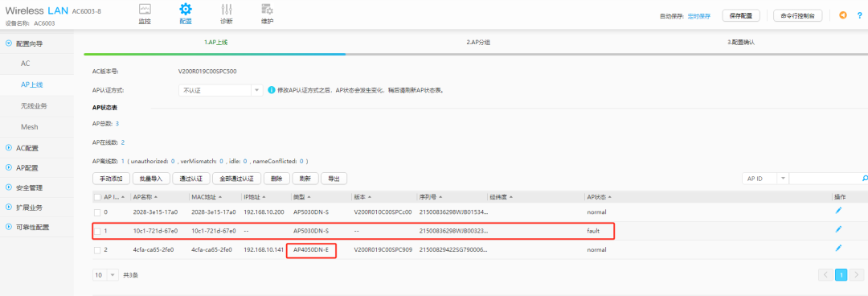Open help via the question mark icon
868x296 pixels.
tap(860, 15)
